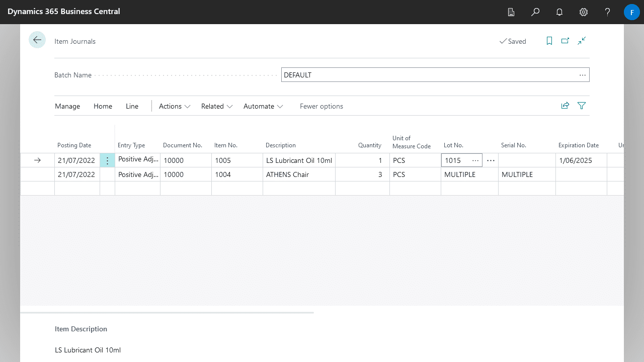Expand the Actions dropdown menu

pos(175,106)
